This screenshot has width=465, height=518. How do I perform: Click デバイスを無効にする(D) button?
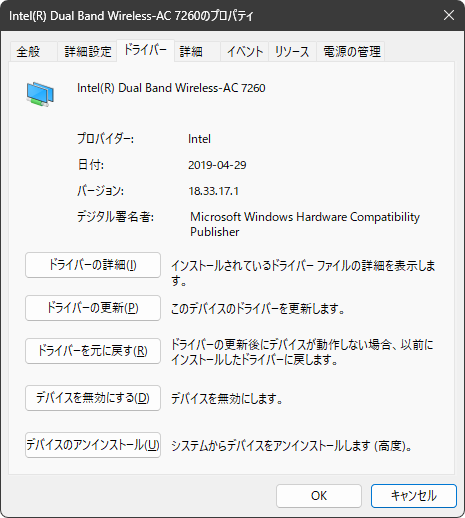93,398
